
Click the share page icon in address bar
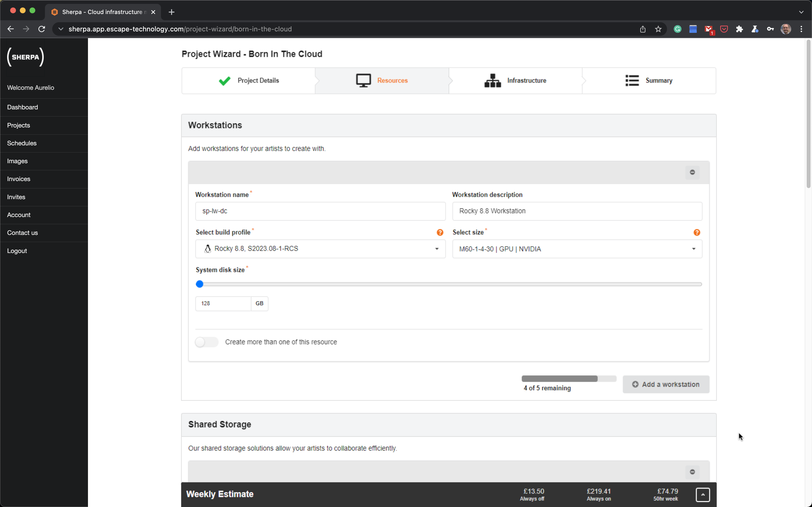click(642, 29)
